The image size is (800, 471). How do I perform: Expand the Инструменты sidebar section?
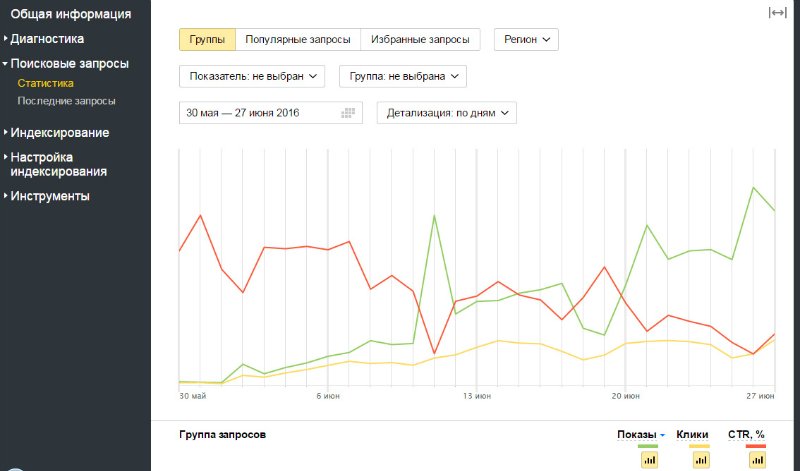click(x=50, y=196)
